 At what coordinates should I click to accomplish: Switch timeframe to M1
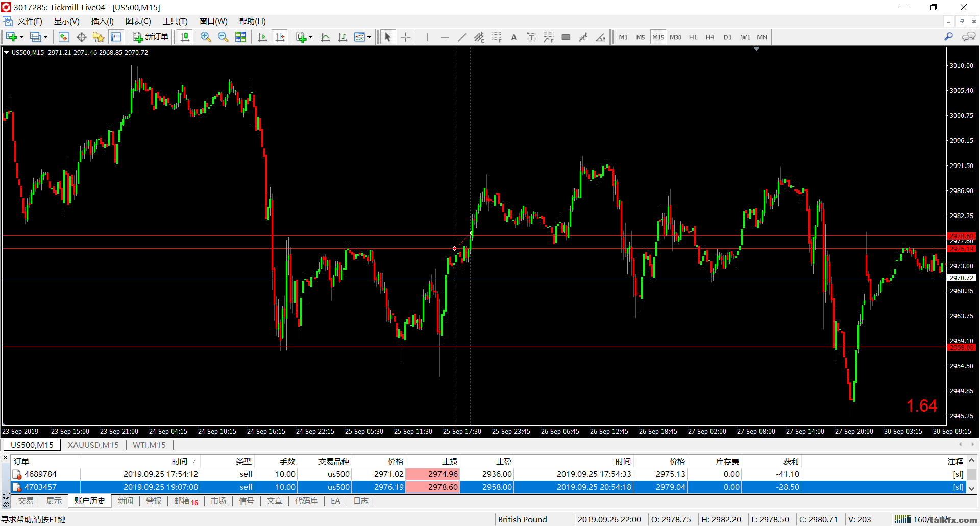point(623,37)
